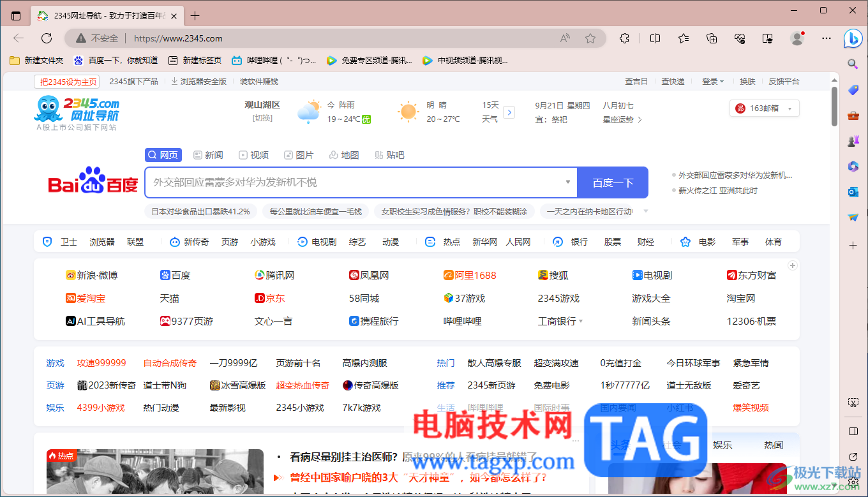868x497 pixels.
Task: Click the profile avatar icon
Action: coord(797,38)
